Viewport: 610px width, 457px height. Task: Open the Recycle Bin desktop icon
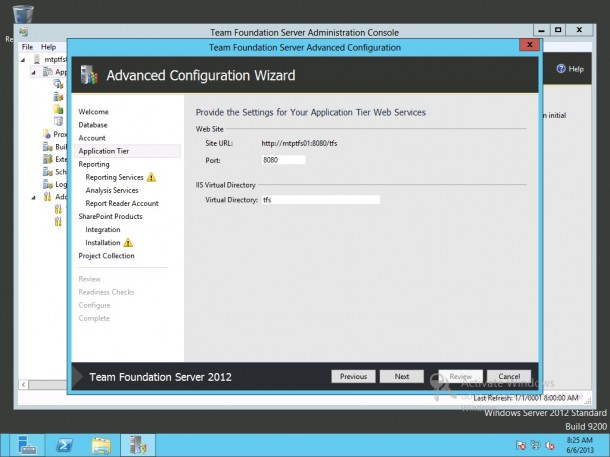[23, 14]
